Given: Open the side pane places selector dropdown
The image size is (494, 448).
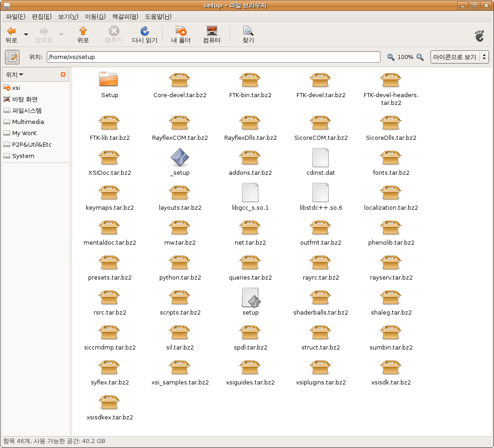Looking at the screenshot, I should coord(15,74).
